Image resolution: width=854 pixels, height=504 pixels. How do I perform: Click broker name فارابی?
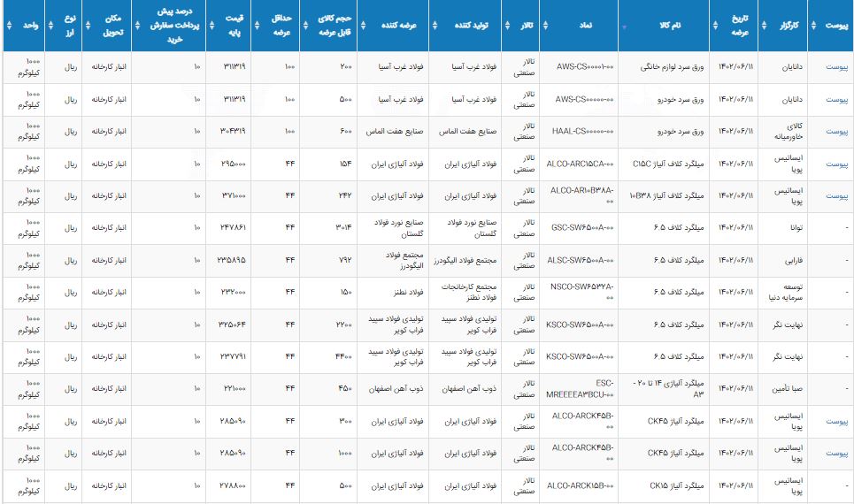click(793, 260)
